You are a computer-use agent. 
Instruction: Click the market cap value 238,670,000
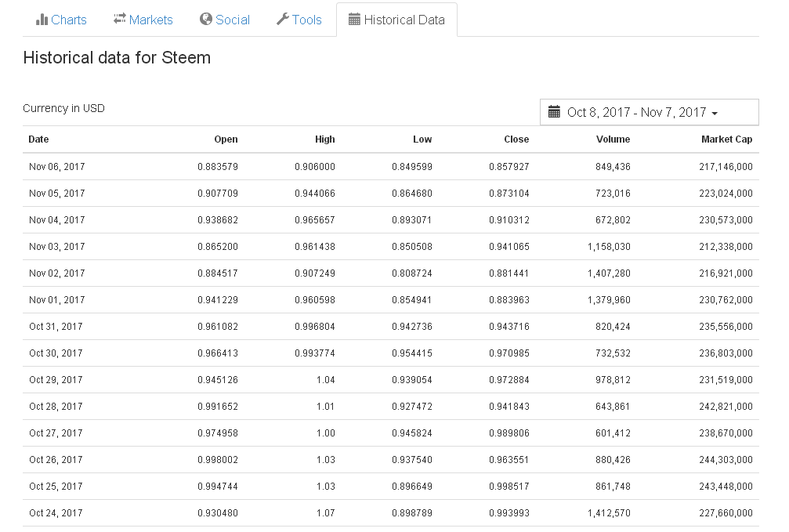pyautogui.click(x=726, y=433)
